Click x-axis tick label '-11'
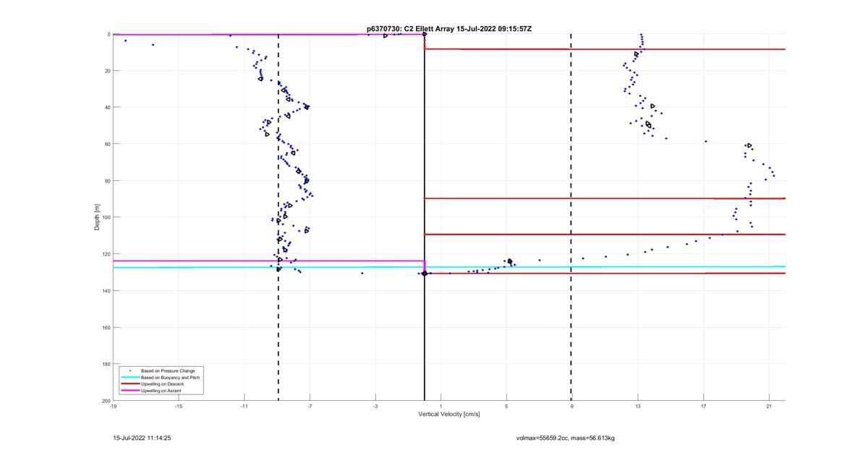Viewport: 868px width, 450px height. tap(244, 407)
